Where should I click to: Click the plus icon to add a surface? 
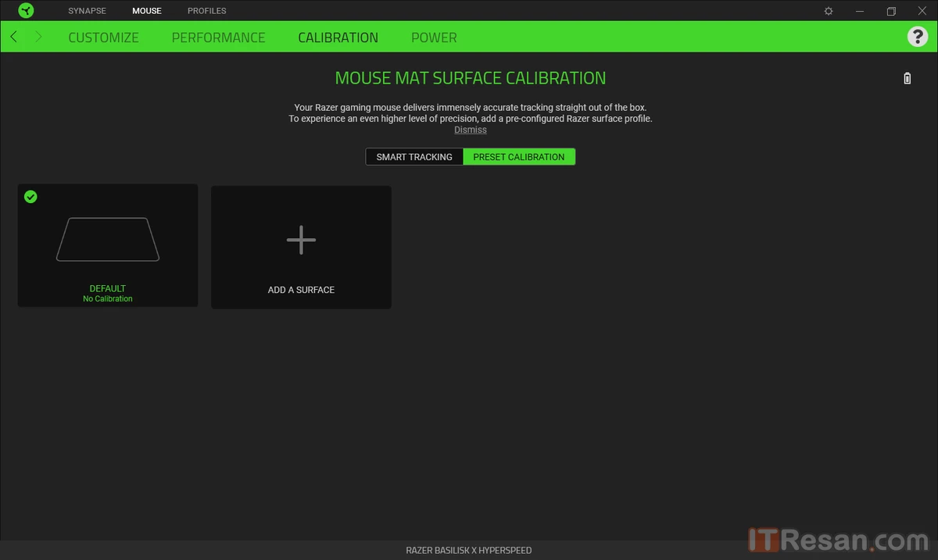[301, 240]
